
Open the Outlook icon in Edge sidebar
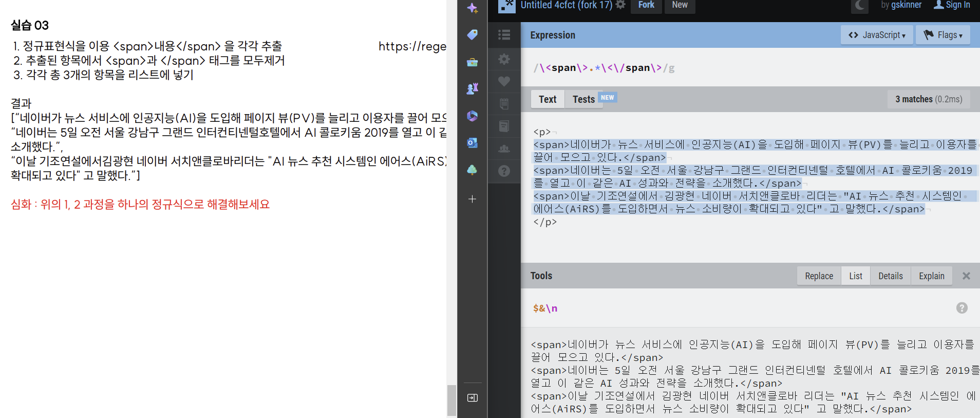(x=473, y=143)
